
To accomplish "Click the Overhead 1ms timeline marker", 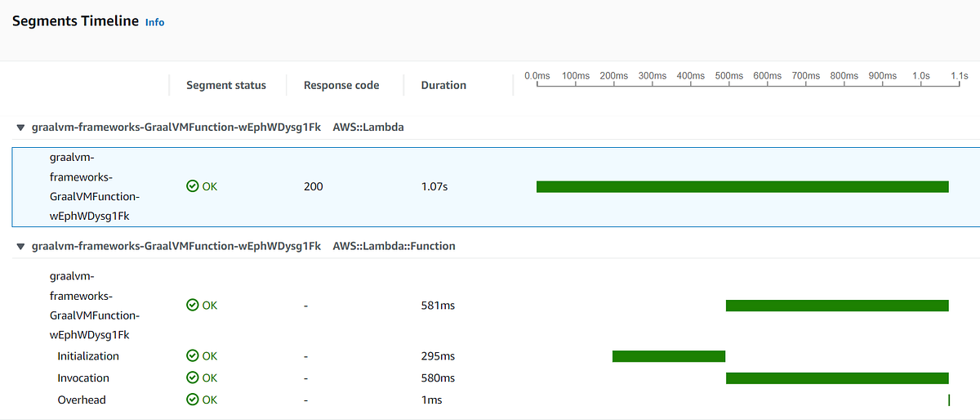I will (949, 400).
